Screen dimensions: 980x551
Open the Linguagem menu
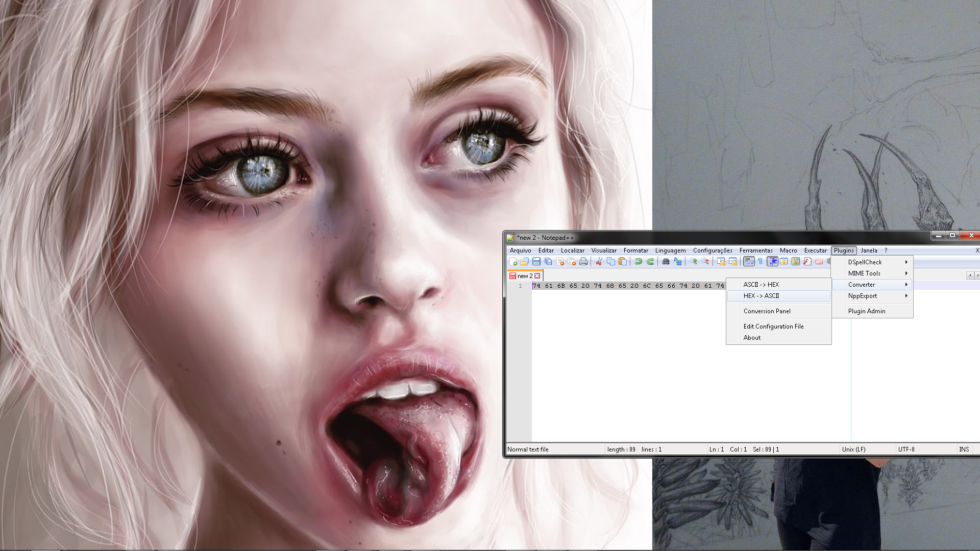click(x=670, y=251)
